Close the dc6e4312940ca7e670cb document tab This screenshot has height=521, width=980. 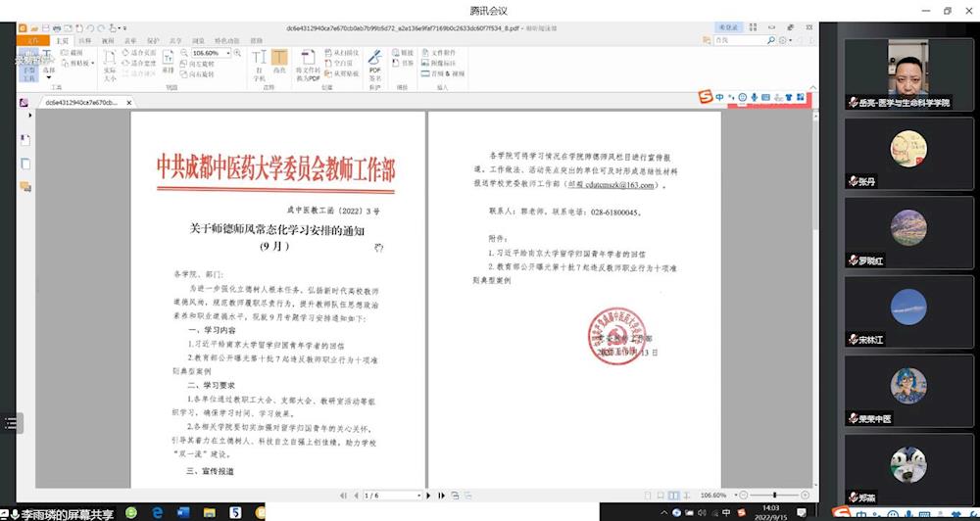pos(129,103)
